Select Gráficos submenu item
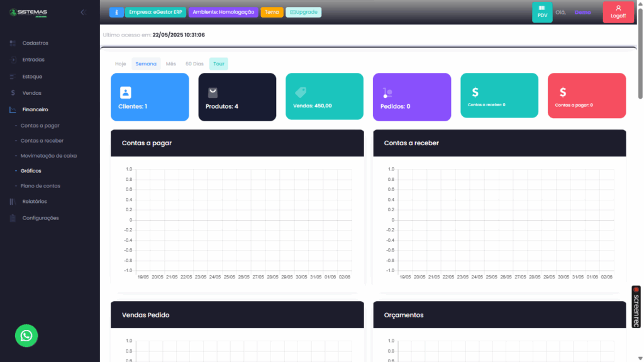Viewport: 644px width, 362px height. pyautogui.click(x=31, y=171)
